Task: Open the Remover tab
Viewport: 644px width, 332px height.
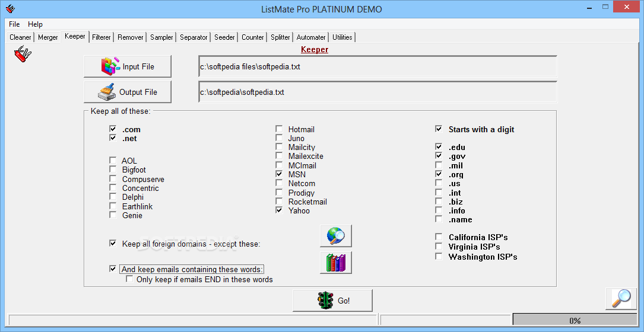Action: pos(131,37)
